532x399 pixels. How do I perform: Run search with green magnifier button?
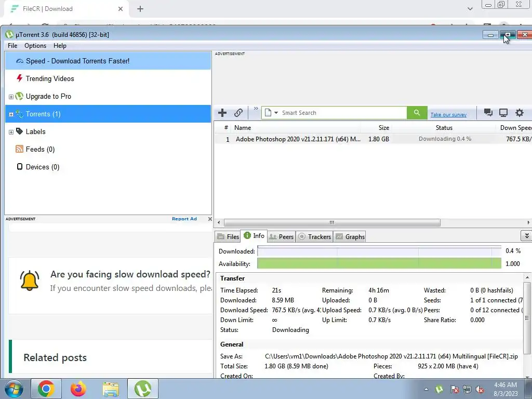[417, 113]
